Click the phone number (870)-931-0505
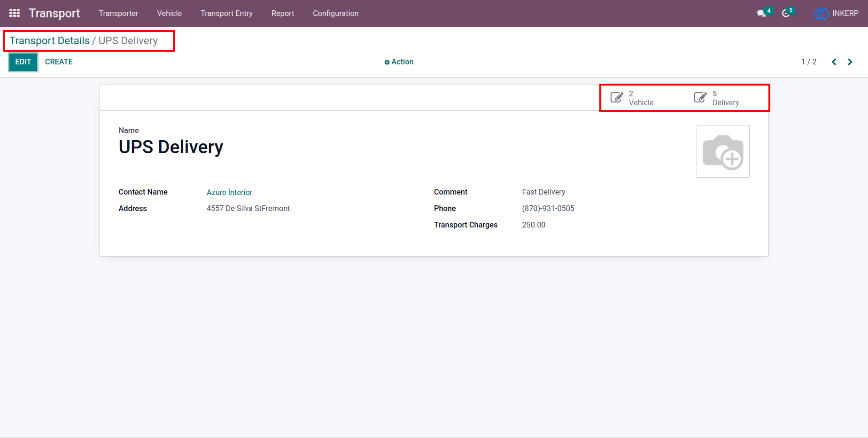This screenshot has width=868, height=438. pyautogui.click(x=548, y=208)
